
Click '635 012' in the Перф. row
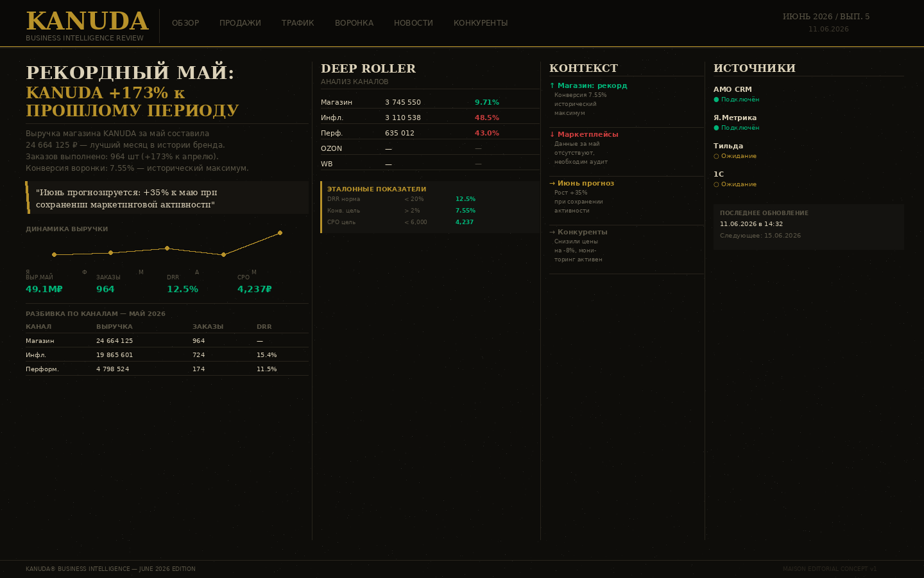[400, 133]
